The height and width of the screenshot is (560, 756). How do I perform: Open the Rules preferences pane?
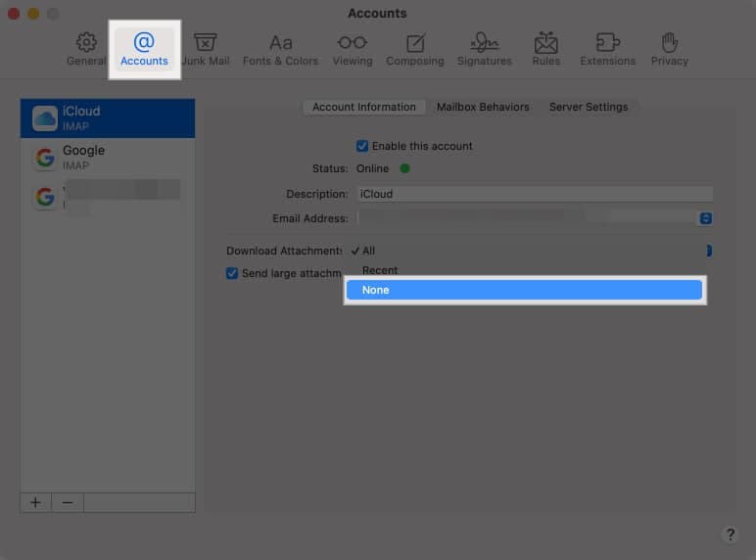click(x=545, y=49)
